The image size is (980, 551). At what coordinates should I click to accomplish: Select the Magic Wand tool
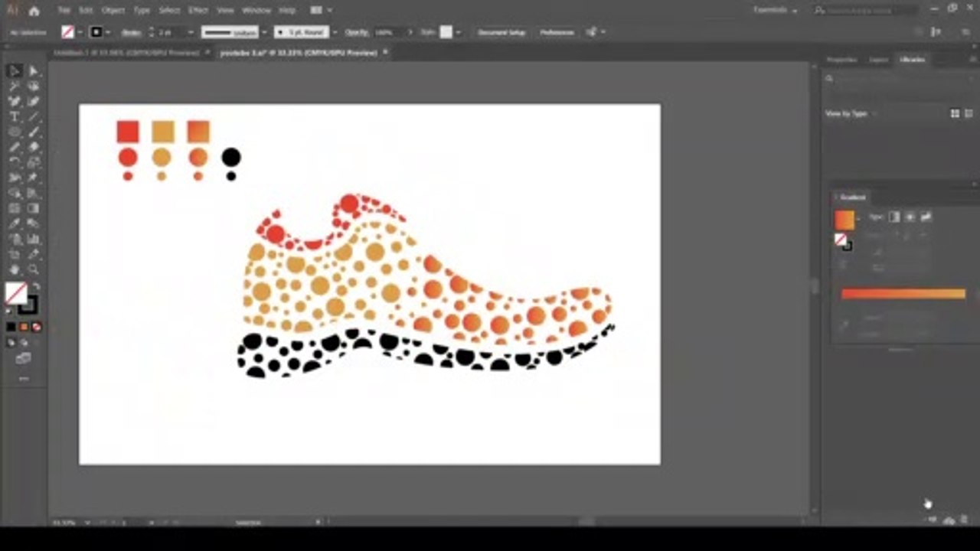tap(14, 86)
